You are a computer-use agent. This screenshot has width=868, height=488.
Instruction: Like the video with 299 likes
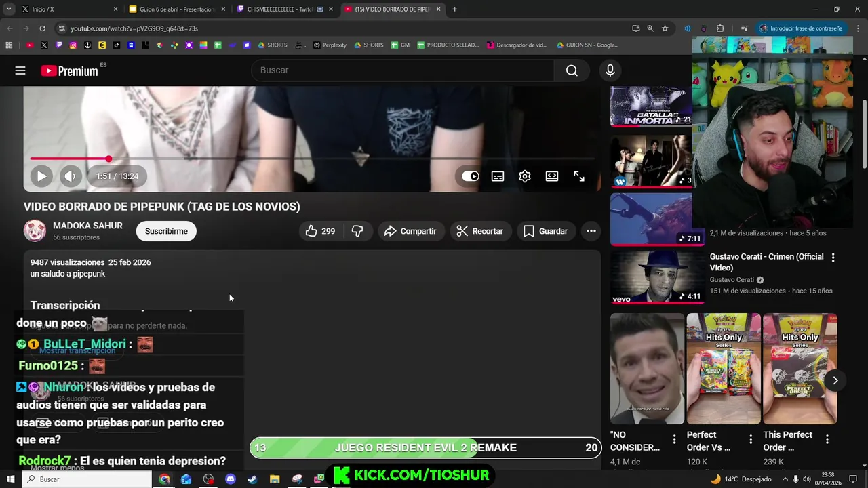[x=320, y=231]
